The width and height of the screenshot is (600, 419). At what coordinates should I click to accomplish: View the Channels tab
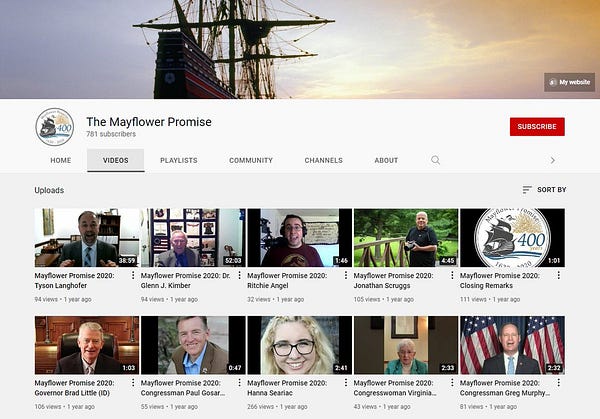(324, 160)
